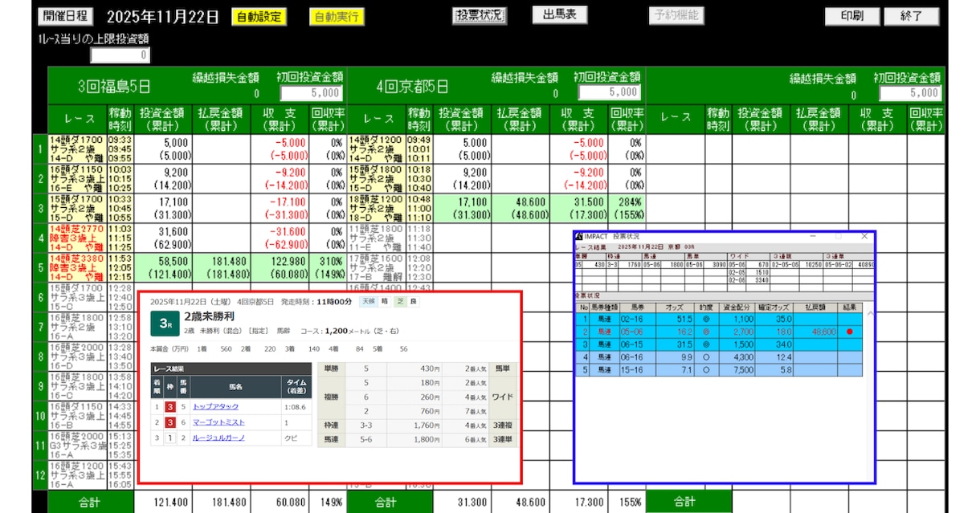Click the 1レース当りの上限投資額 input field

pyautogui.click(x=120, y=55)
